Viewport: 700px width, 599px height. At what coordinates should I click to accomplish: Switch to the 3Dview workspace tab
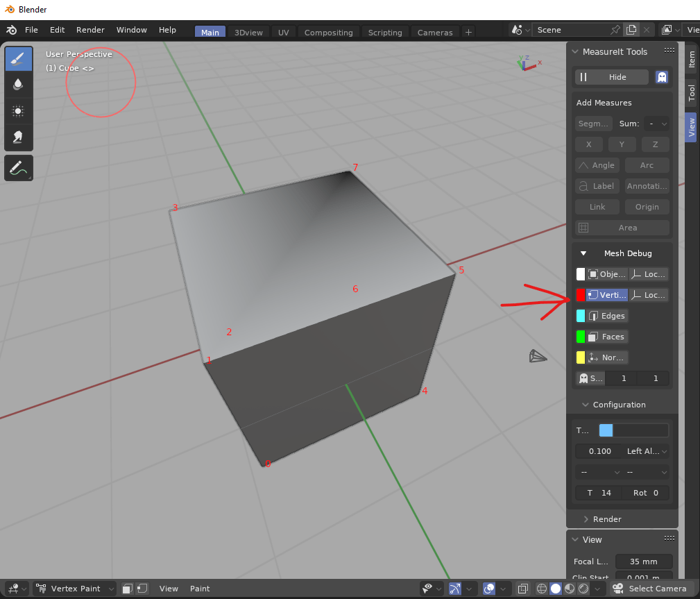click(x=248, y=32)
